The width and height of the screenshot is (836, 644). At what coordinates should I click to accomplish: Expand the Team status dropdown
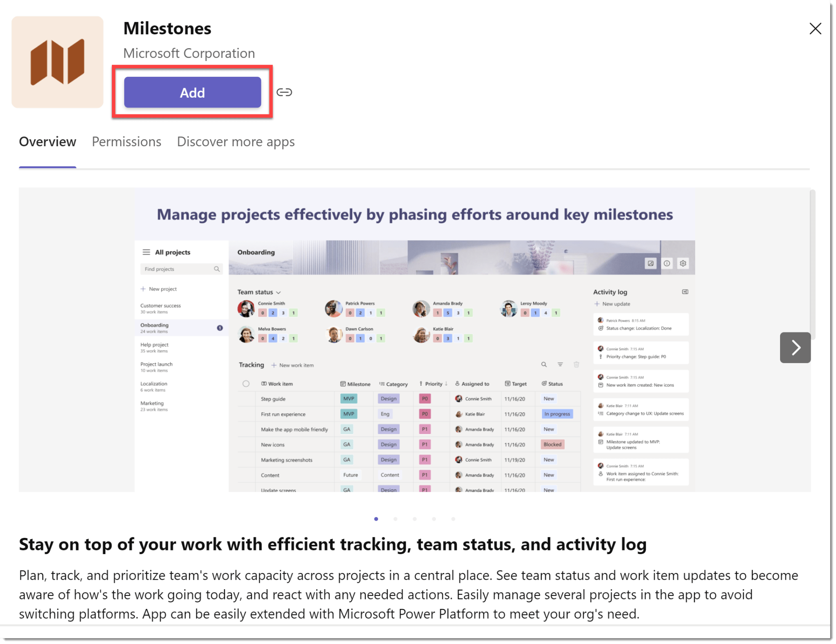click(x=278, y=292)
